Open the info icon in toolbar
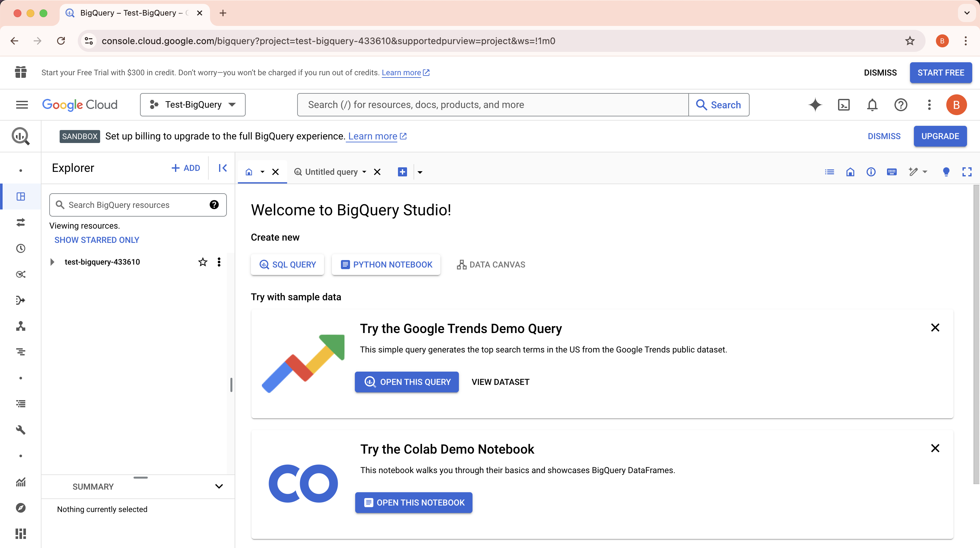 [871, 172]
